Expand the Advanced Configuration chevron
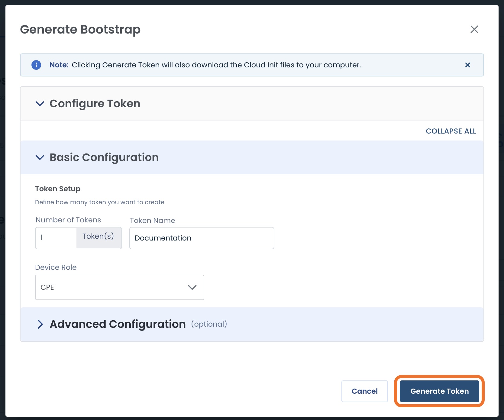 pyautogui.click(x=40, y=324)
